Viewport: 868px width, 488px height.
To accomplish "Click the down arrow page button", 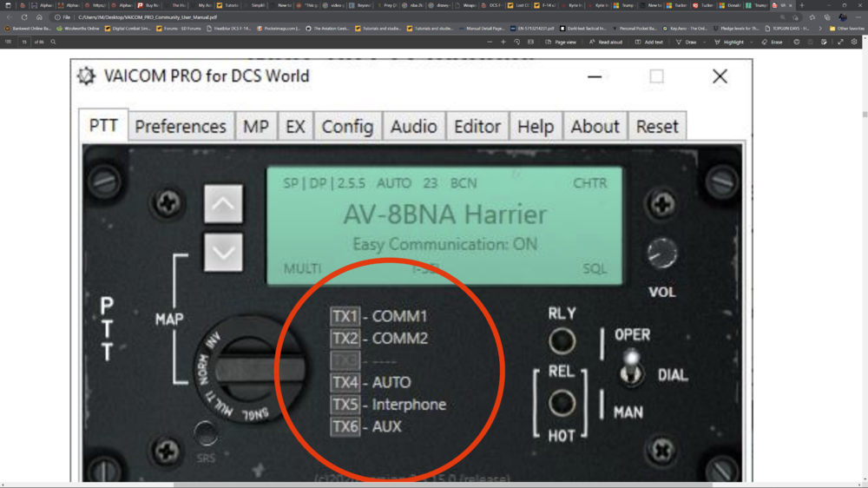I will point(223,252).
